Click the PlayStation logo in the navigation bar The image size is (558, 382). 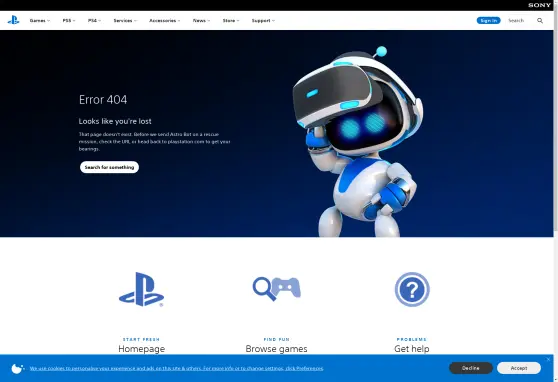13,20
